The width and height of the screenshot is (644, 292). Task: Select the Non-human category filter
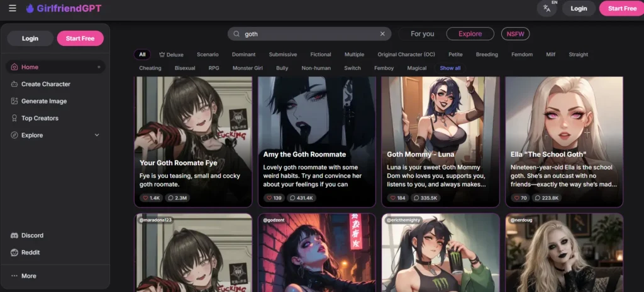316,68
